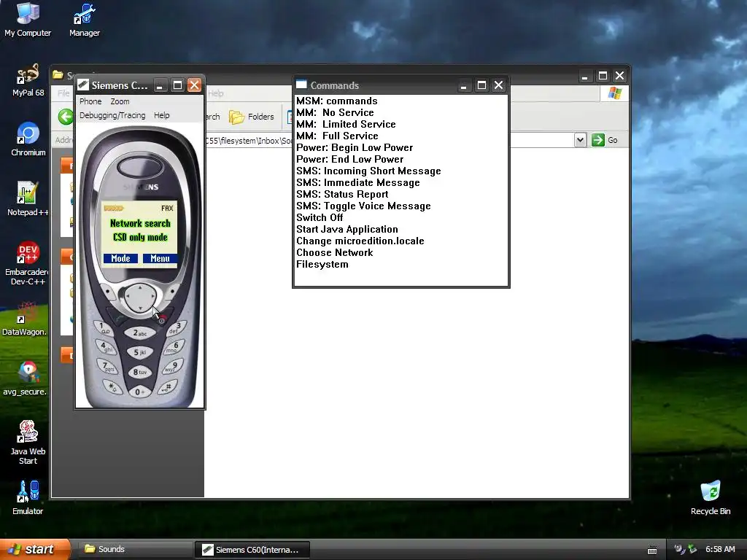Select 'MSM: commands' header line
This screenshot has width=747, height=560.
tap(337, 101)
